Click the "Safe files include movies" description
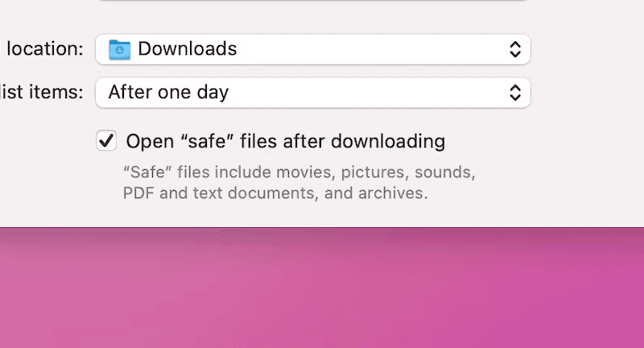 299,172
